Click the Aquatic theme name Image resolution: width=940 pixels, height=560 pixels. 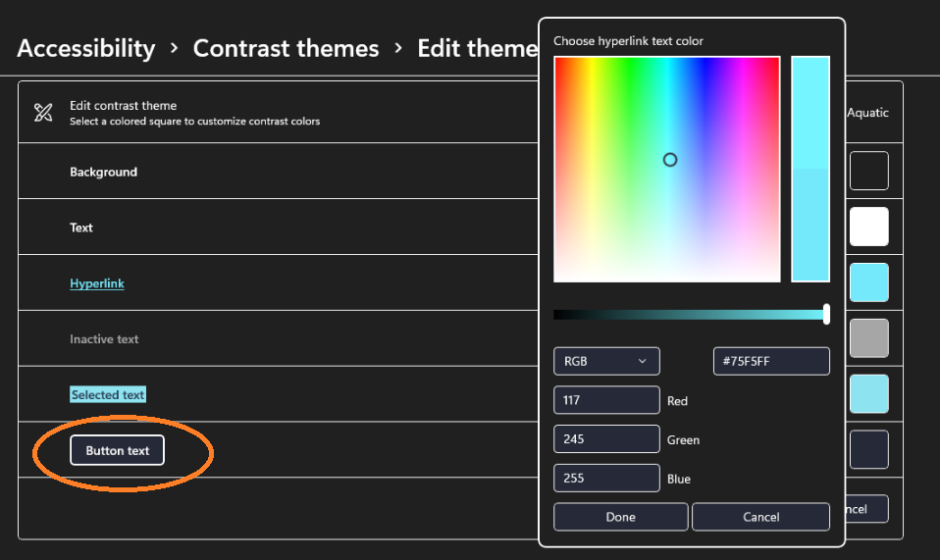pyautogui.click(x=867, y=113)
